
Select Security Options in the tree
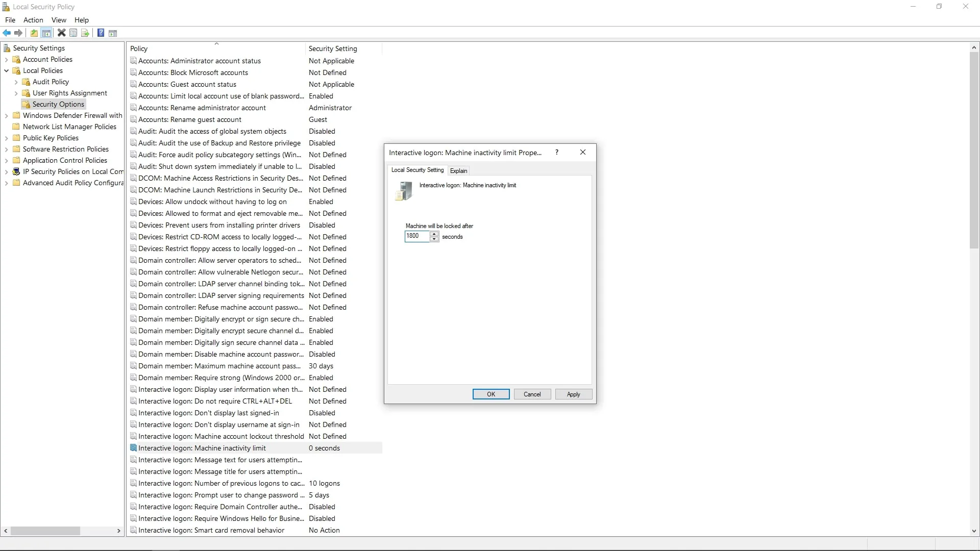click(58, 104)
